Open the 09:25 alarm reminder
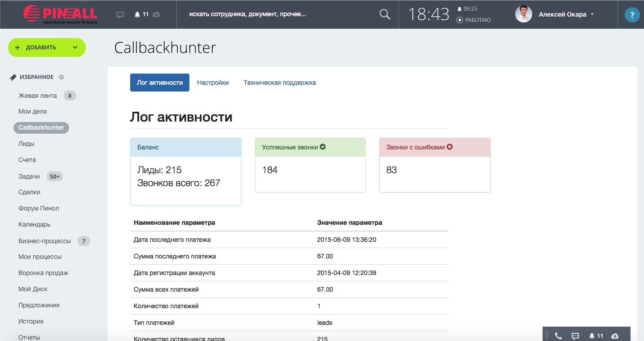644x341 pixels. coord(467,9)
